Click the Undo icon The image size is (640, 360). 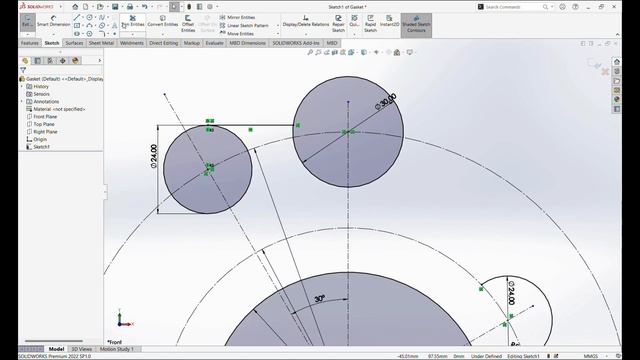tap(144, 7)
